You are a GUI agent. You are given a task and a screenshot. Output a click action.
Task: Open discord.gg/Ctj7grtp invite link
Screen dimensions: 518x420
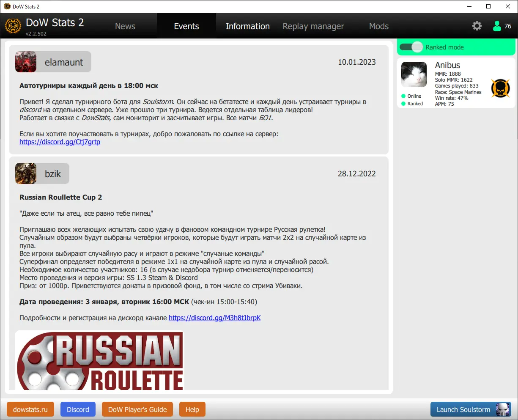(60, 142)
